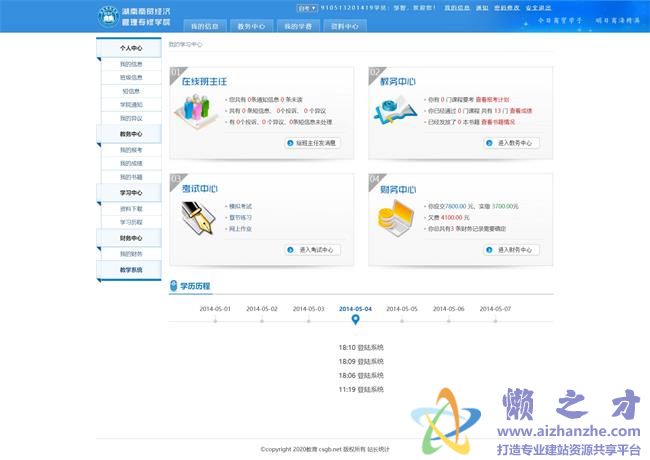Click the 考试中心 card title
This screenshot has width=650, height=460.
[x=199, y=189]
